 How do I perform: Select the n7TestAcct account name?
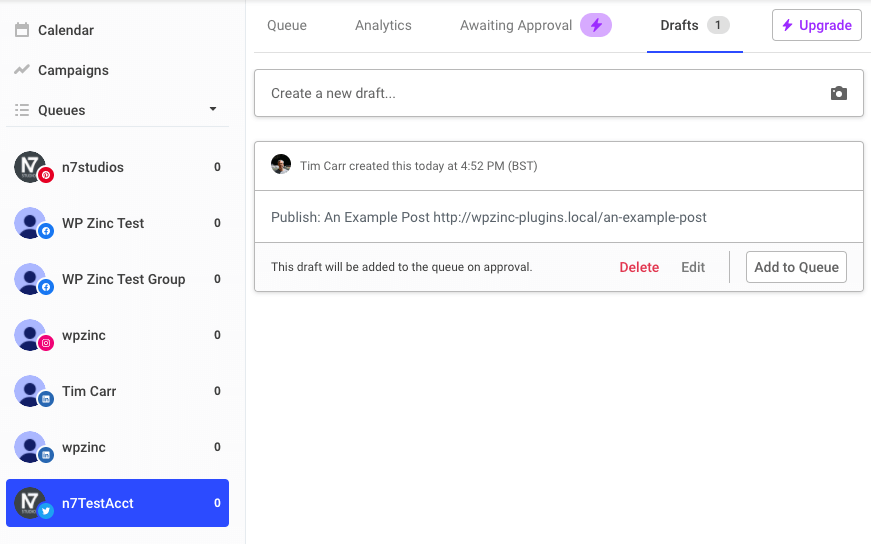click(98, 503)
